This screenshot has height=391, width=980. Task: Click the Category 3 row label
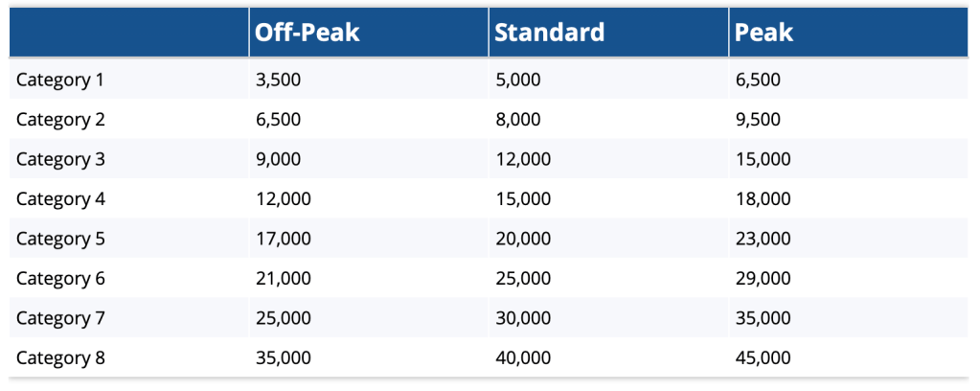[x=60, y=159]
